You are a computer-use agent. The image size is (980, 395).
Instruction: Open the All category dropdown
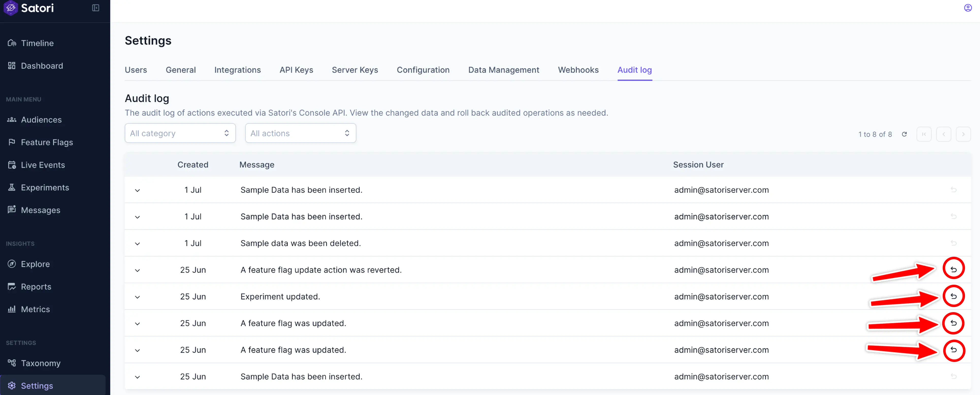tap(180, 133)
